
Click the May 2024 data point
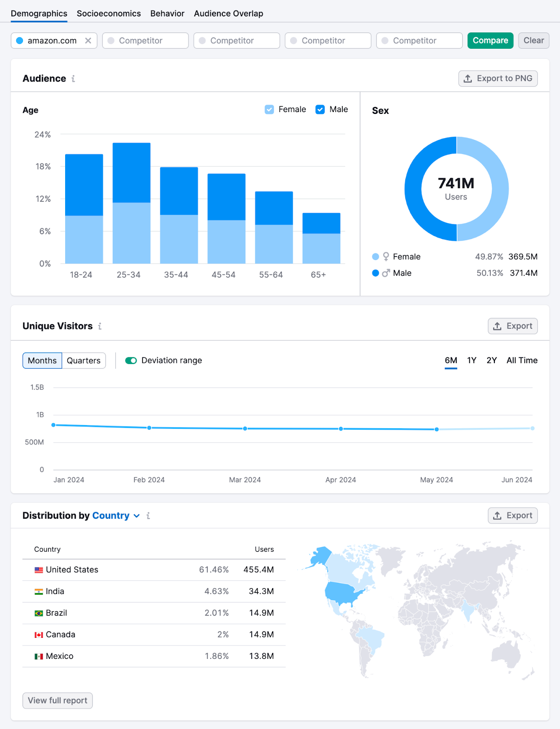(437, 430)
